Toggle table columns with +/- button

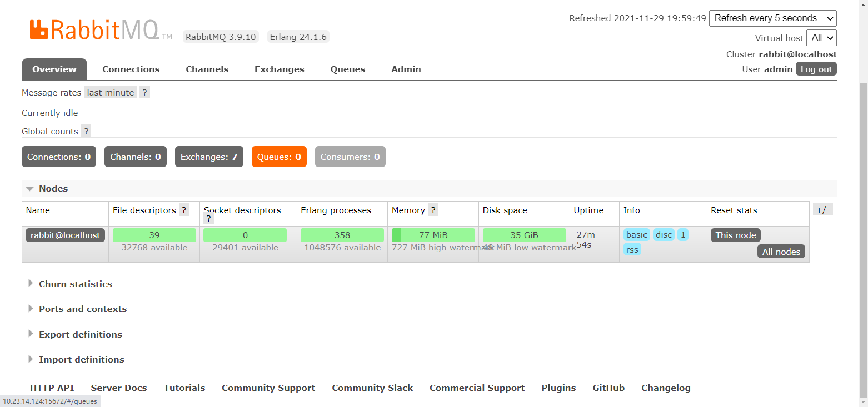click(823, 209)
